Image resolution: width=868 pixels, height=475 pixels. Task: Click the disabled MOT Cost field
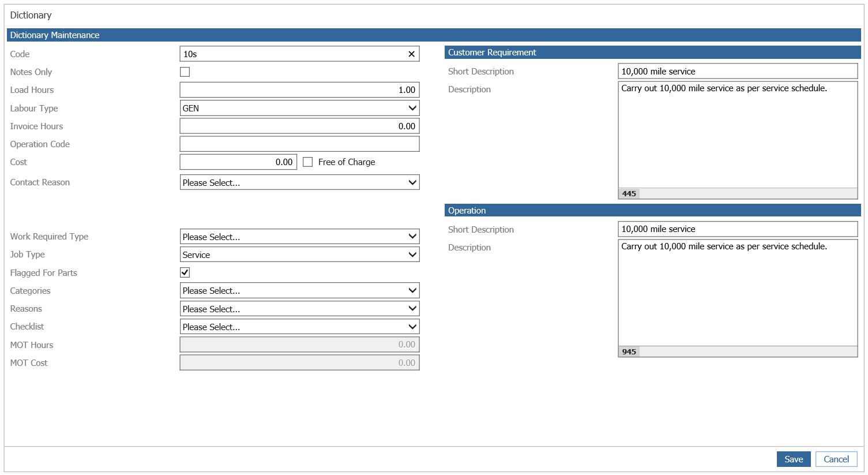(299, 362)
